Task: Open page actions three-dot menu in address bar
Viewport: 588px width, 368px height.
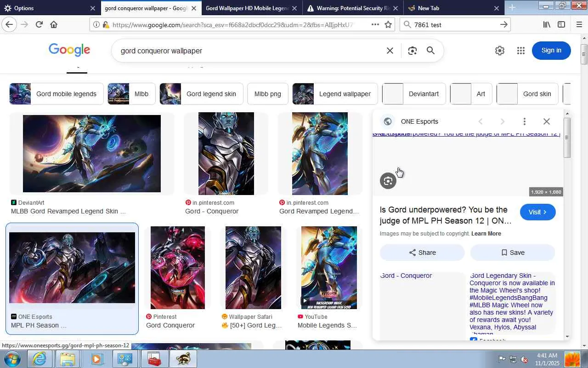Action: [375, 25]
